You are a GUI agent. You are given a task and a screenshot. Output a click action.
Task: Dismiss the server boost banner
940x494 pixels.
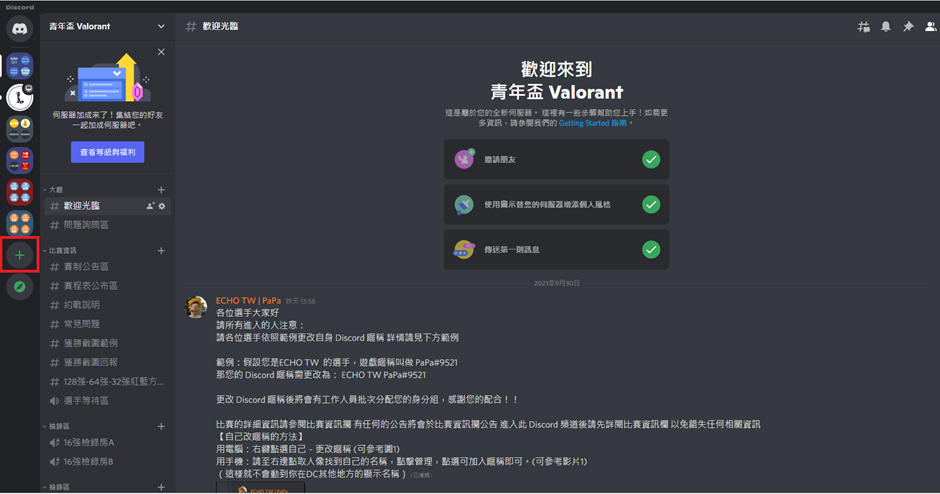click(161, 52)
